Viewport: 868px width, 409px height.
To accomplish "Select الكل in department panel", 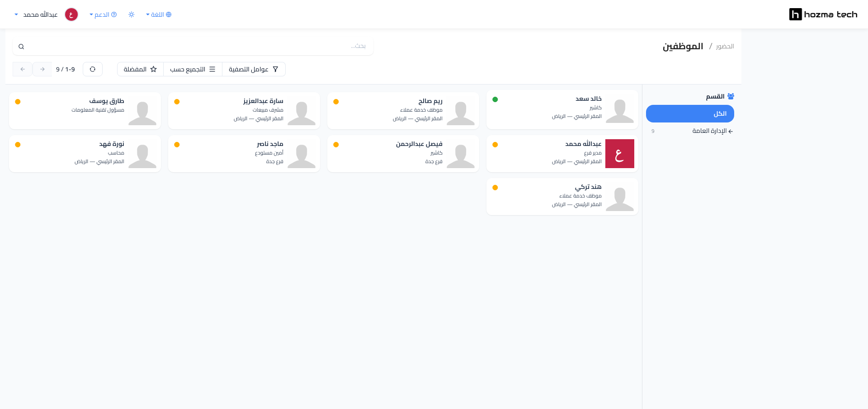I will tap(690, 114).
